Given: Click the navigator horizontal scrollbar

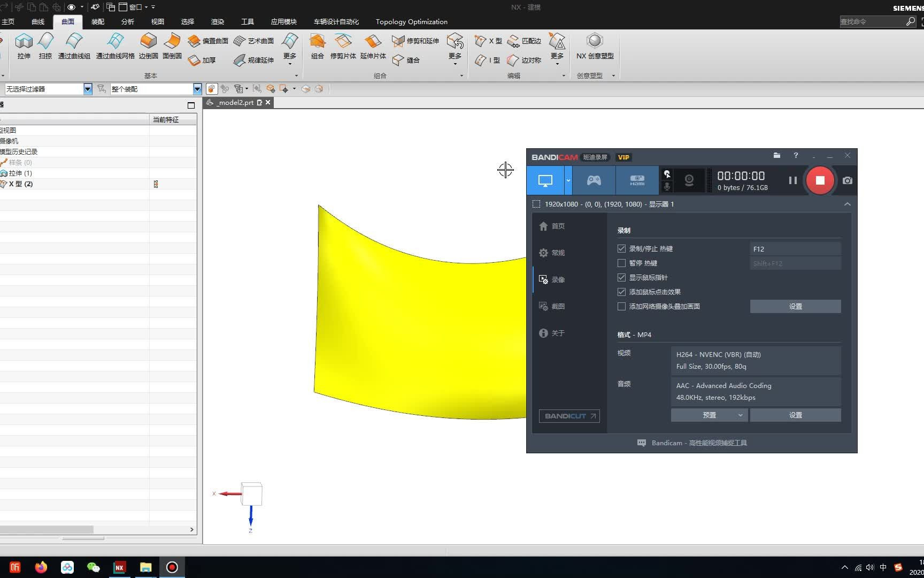Looking at the screenshot, I should (47, 529).
